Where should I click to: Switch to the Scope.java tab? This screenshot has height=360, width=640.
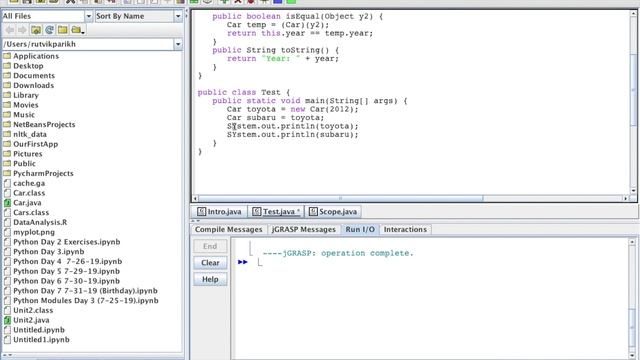[x=333, y=212]
